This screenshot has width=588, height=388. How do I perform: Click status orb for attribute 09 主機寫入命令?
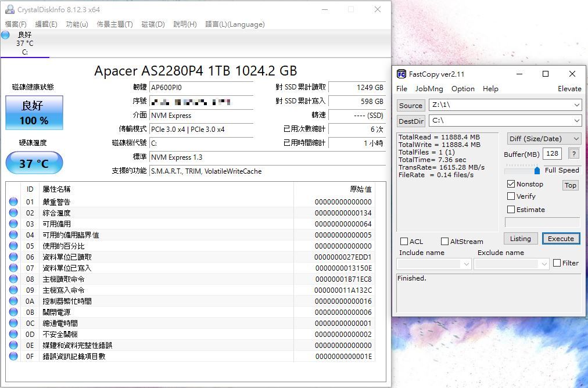(13, 290)
